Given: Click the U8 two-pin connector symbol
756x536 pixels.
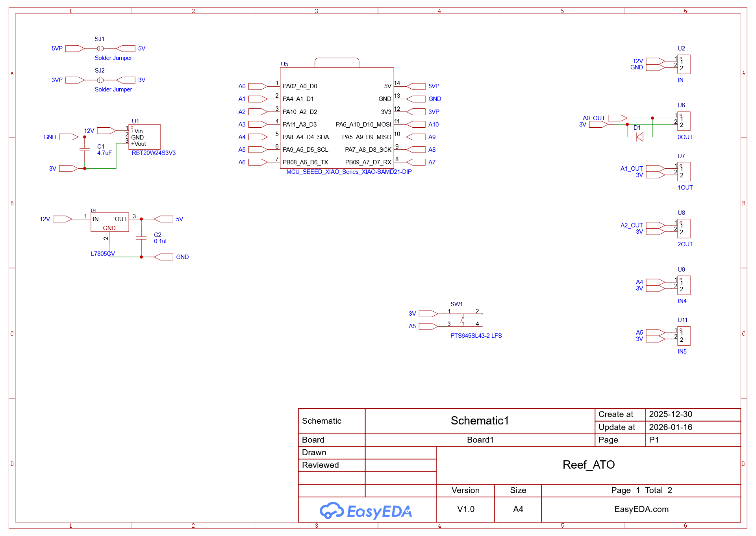Looking at the screenshot, I should (684, 228).
